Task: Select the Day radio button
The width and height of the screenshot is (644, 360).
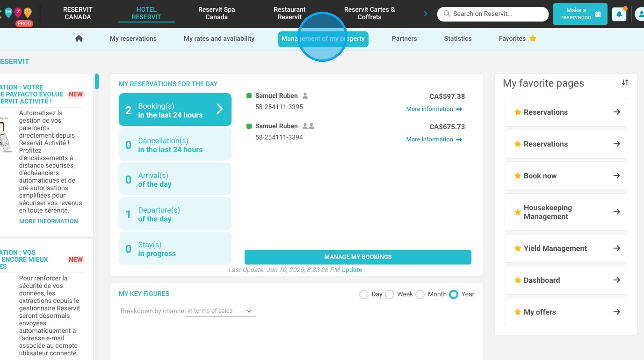Action: click(x=364, y=294)
